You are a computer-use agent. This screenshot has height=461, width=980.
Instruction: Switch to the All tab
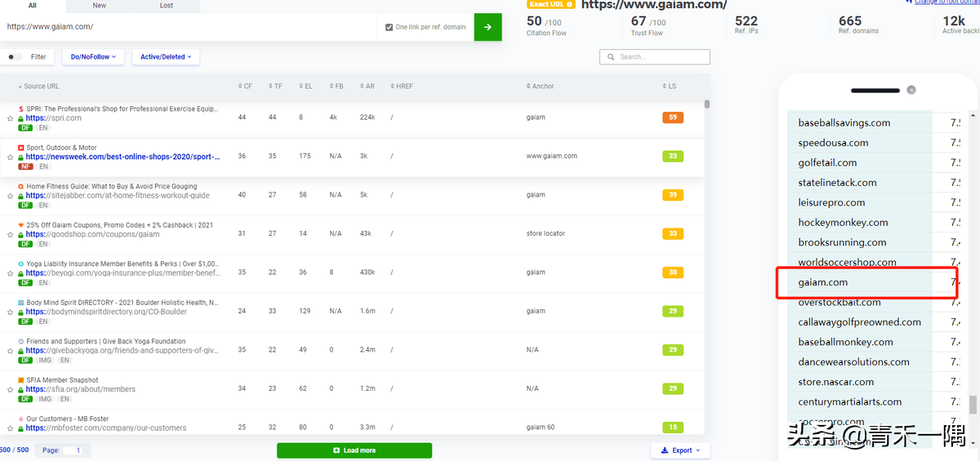coord(33,5)
